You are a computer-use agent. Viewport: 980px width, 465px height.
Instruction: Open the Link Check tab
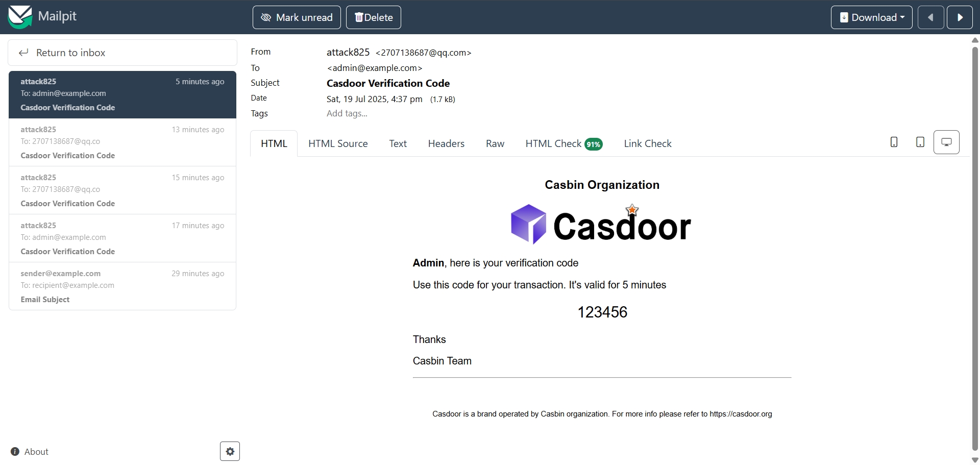point(647,144)
